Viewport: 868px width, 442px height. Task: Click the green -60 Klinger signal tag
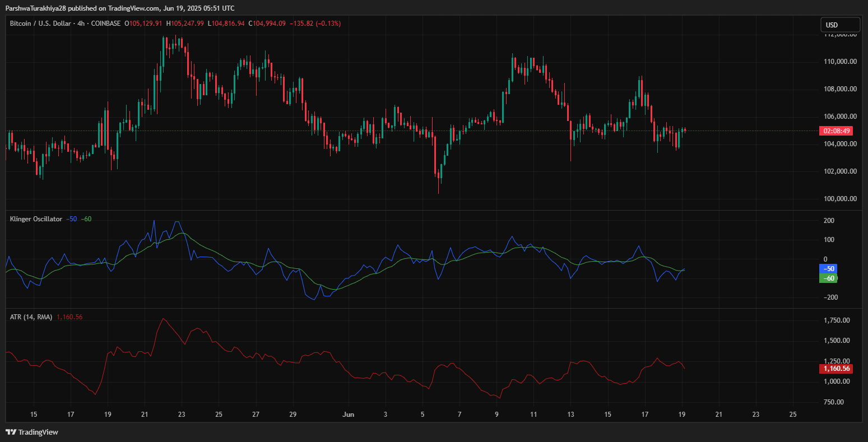829,278
